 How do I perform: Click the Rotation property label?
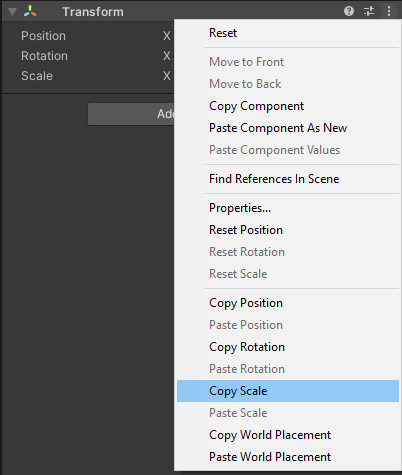pos(44,56)
